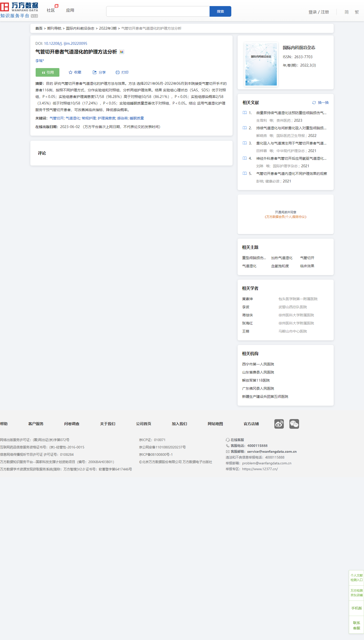Image resolution: width=364 pixels, height=640 pixels.
Task: Click the search input field
Action: coord(158,11)
